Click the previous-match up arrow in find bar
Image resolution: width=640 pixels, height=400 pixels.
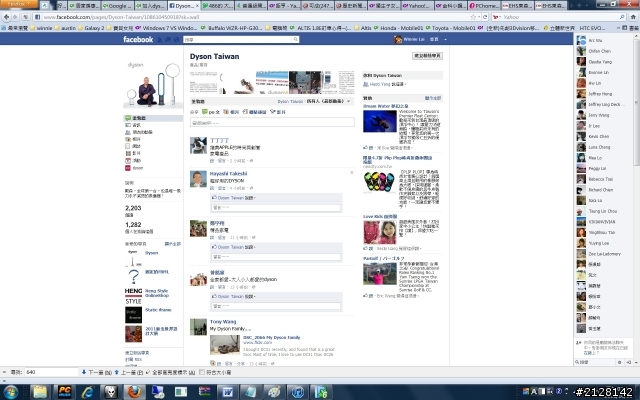[x=117, y=372]
